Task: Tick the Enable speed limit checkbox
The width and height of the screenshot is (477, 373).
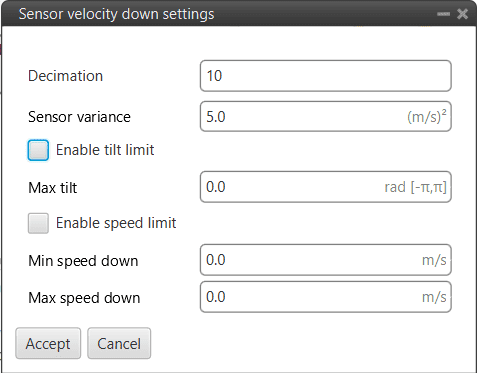Action: [x=38, y=223]
